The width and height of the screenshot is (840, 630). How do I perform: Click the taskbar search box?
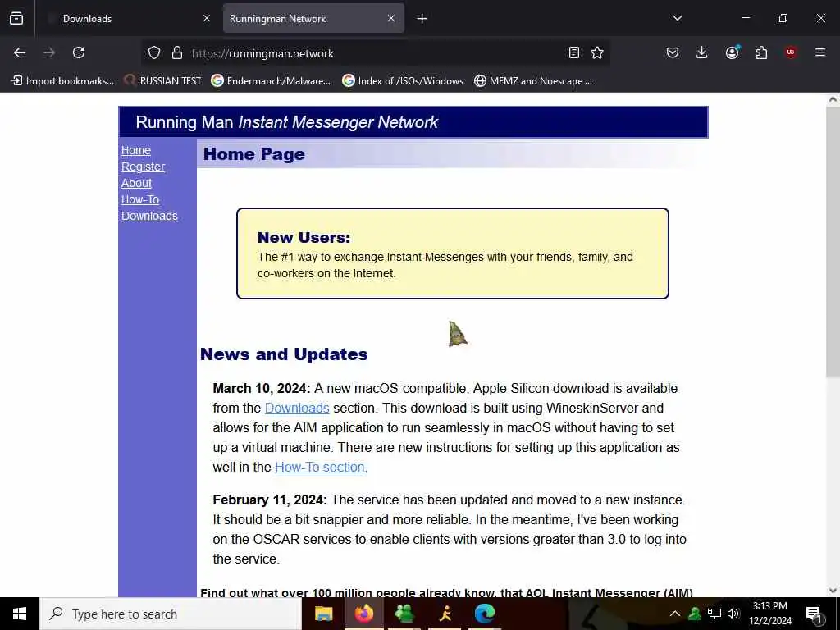[x=171, y=614]
